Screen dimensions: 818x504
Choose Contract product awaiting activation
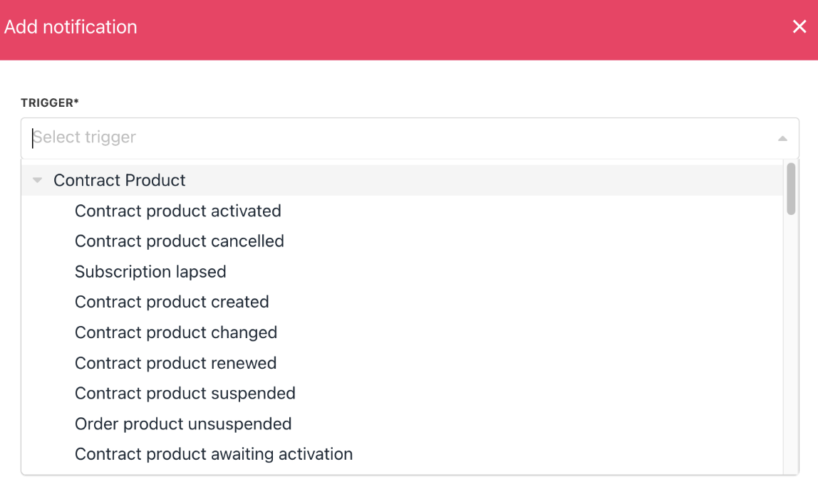click(x=214, y=454)
